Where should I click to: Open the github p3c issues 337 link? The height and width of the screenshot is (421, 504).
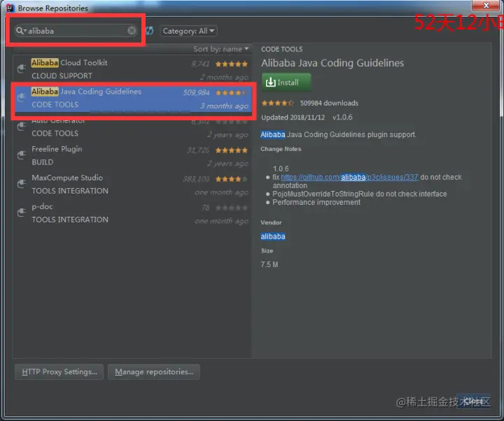tap(349, 177)
